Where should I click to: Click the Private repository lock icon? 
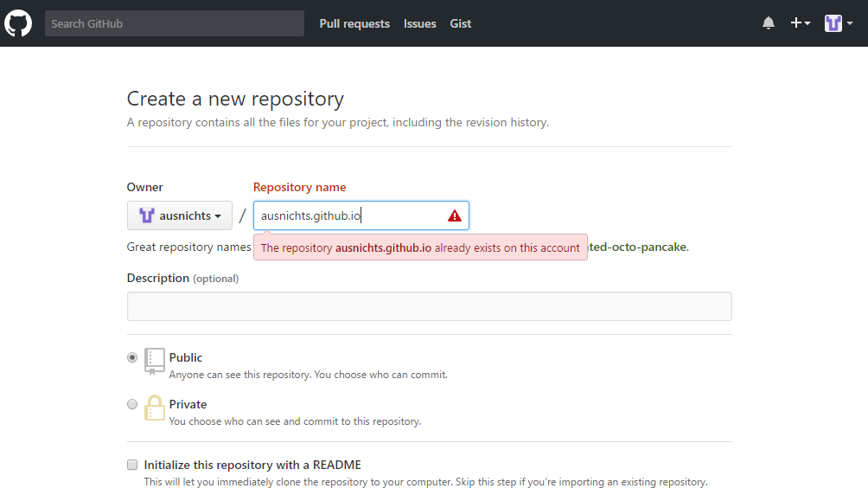coord(155,408)
